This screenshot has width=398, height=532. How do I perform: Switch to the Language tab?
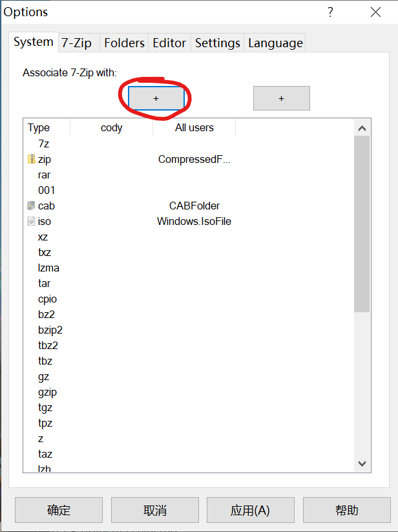pos(275,43)
